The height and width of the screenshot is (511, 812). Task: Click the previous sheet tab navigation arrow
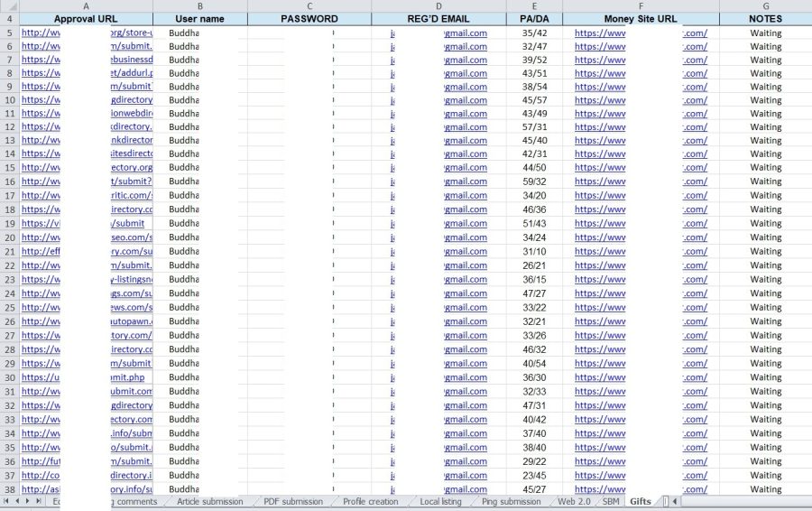17,501
